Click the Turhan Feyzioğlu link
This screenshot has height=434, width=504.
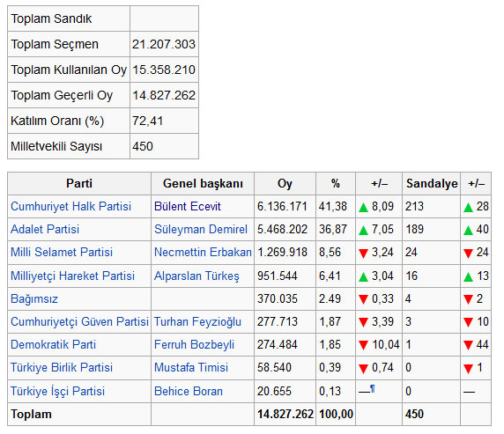pos(197,321)
